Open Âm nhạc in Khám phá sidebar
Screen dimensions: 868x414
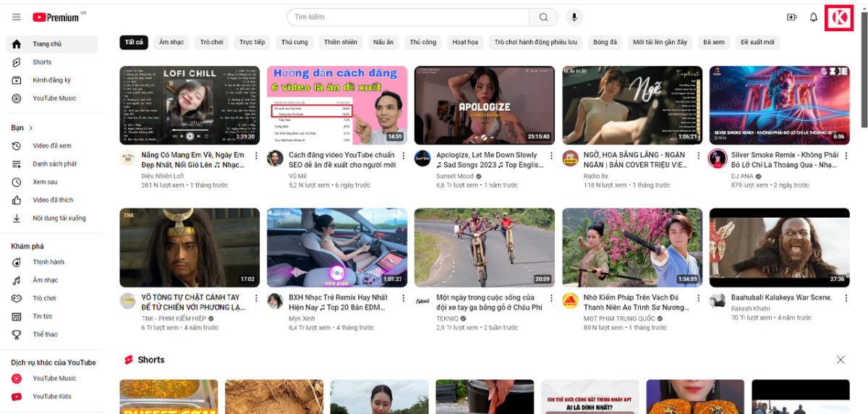point(51,280)
